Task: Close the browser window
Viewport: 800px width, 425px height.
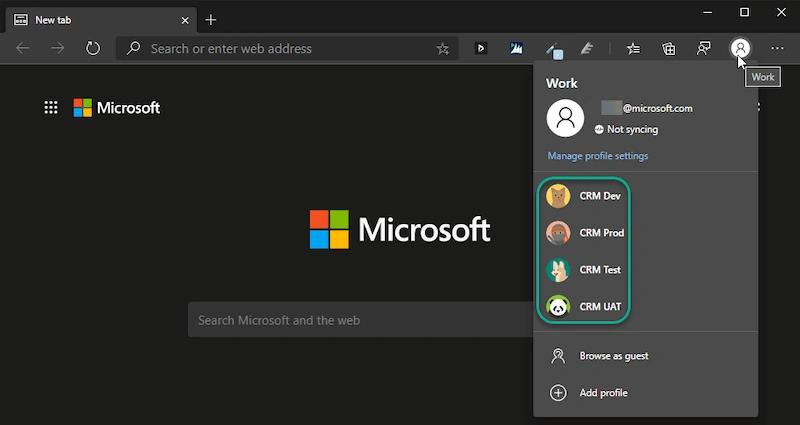Action: click(781, 12)
